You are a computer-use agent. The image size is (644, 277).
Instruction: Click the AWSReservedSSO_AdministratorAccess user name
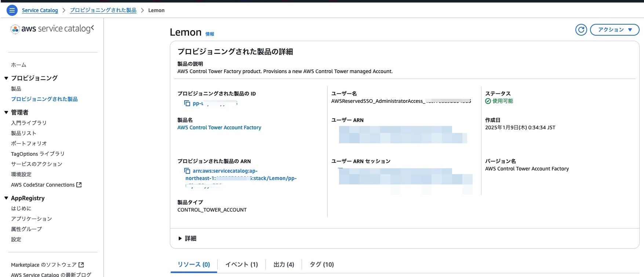401,101
